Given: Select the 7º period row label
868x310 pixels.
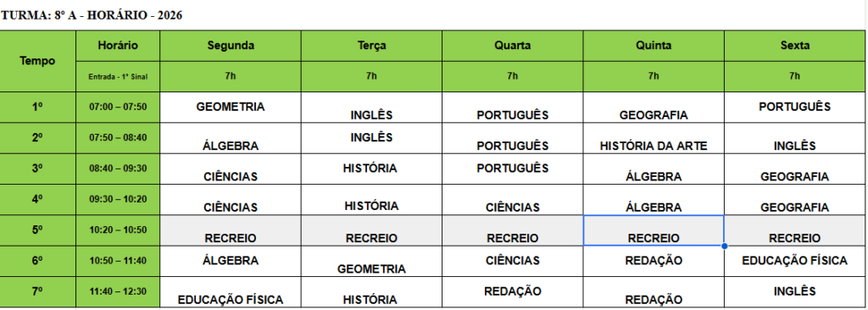Looking at the screenshot, I should pos(37,292).
